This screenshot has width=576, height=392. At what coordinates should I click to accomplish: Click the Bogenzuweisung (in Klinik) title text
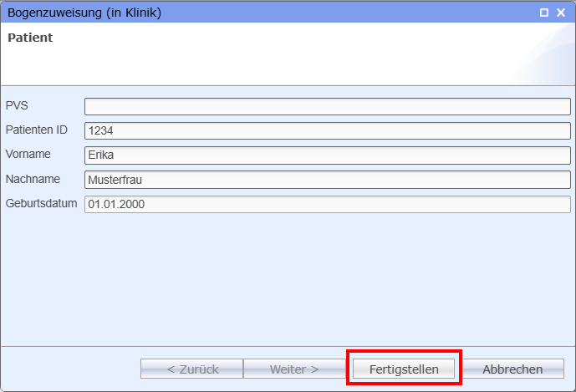click(x=84, y=13)
